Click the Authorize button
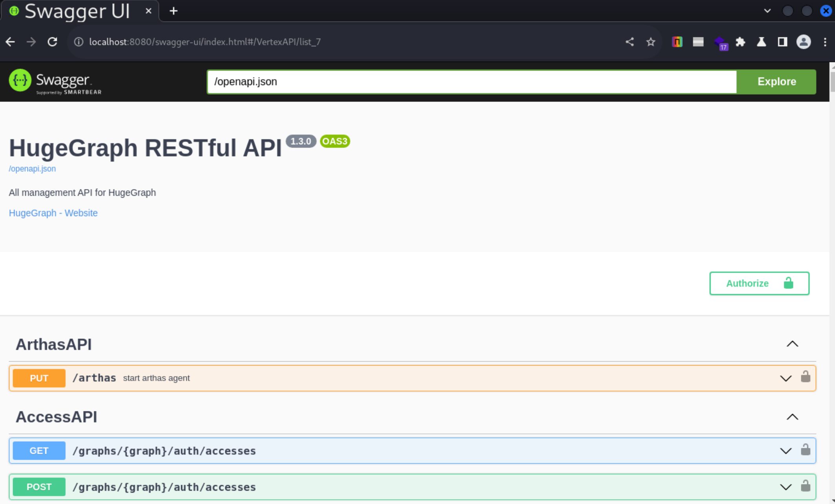This screenshot has width=835, height=504. tap(759, 283)
